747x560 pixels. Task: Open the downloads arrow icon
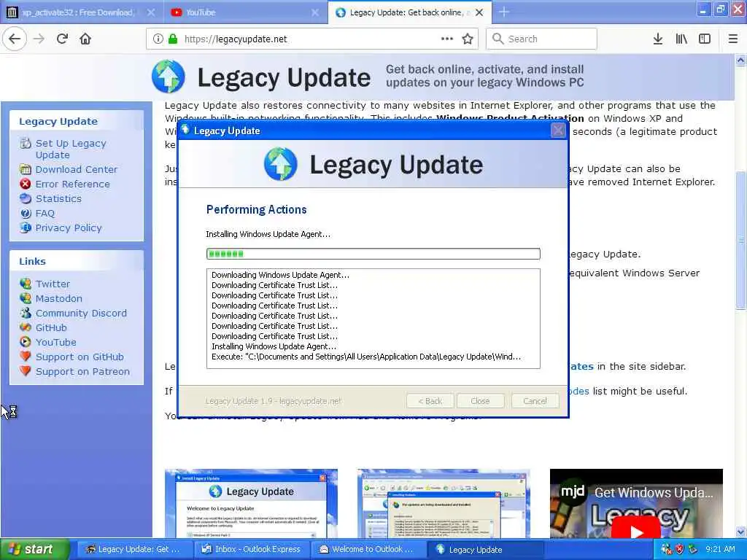[x=658, y=39]
